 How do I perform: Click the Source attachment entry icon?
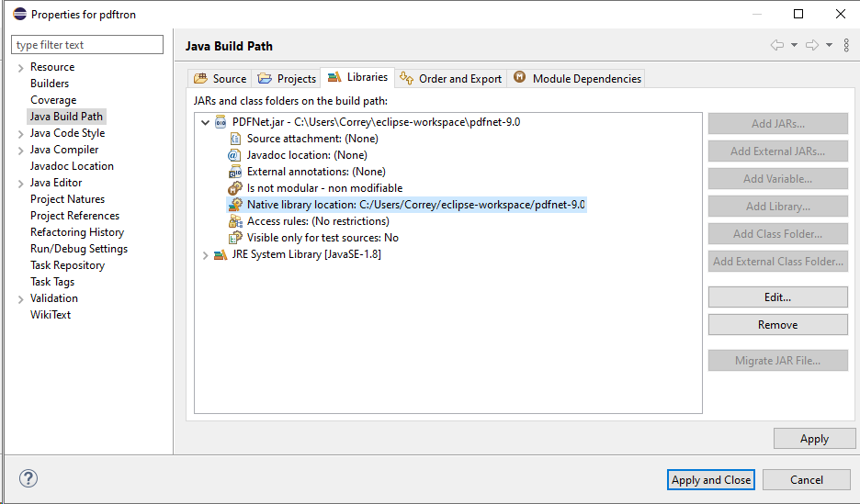234,139
